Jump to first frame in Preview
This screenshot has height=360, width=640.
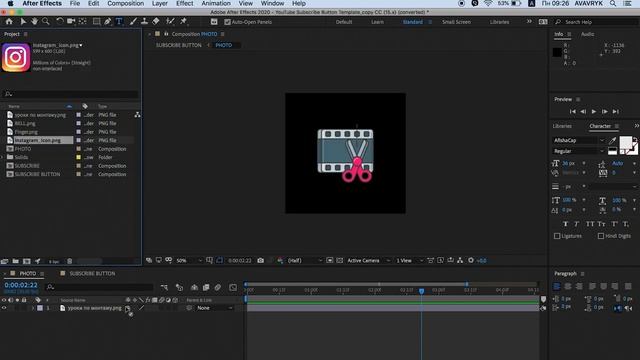click(x=573, y=111)
